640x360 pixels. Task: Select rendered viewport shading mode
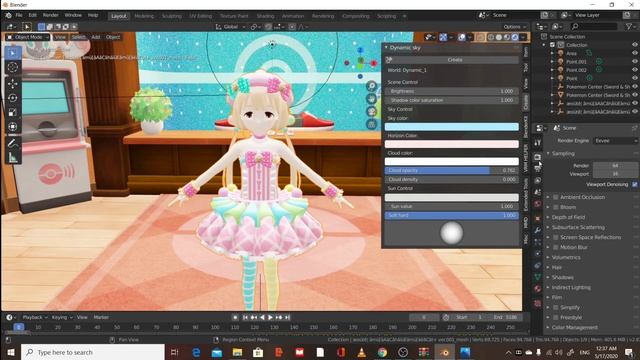[x=515, y=37]
